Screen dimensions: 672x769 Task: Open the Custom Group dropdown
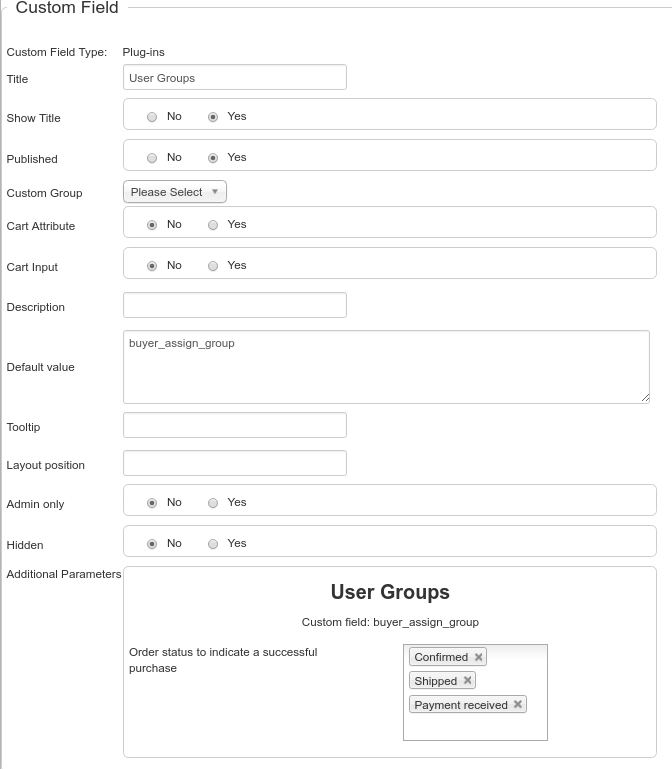pyautogui.click(x=175, y=192)
